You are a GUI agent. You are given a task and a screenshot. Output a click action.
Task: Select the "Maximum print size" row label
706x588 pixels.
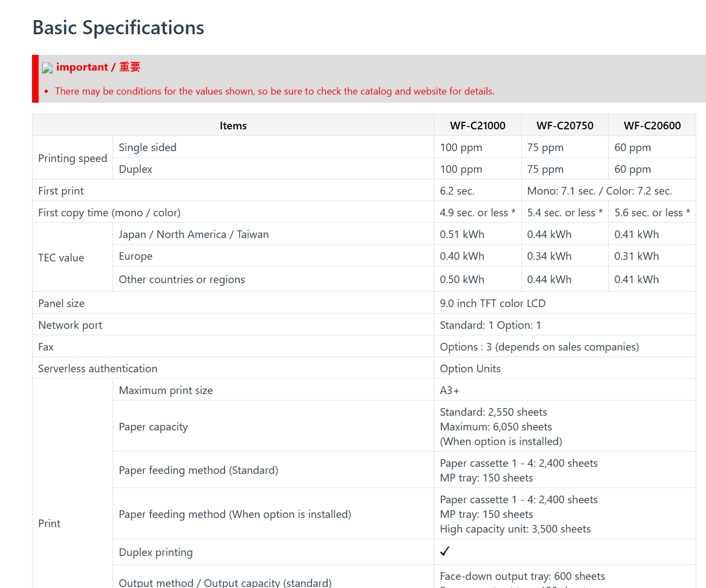pos(166,390)
